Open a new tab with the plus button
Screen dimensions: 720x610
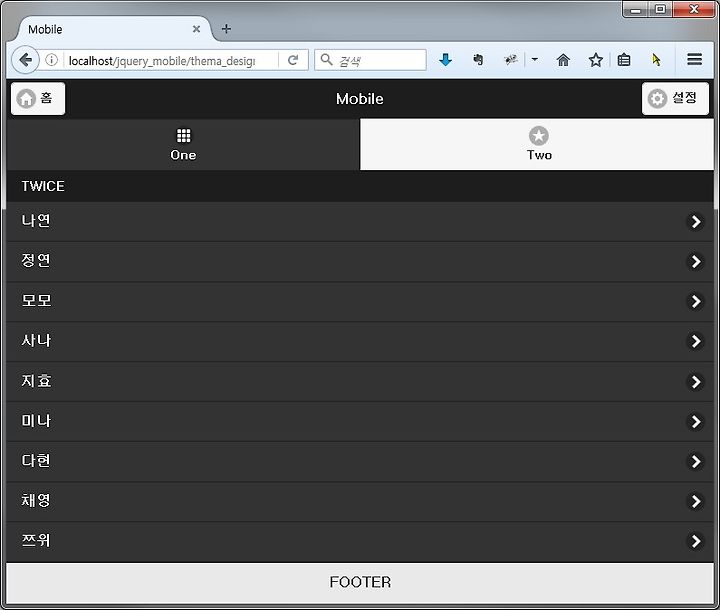pyautogui.click(x=226, y=29)
